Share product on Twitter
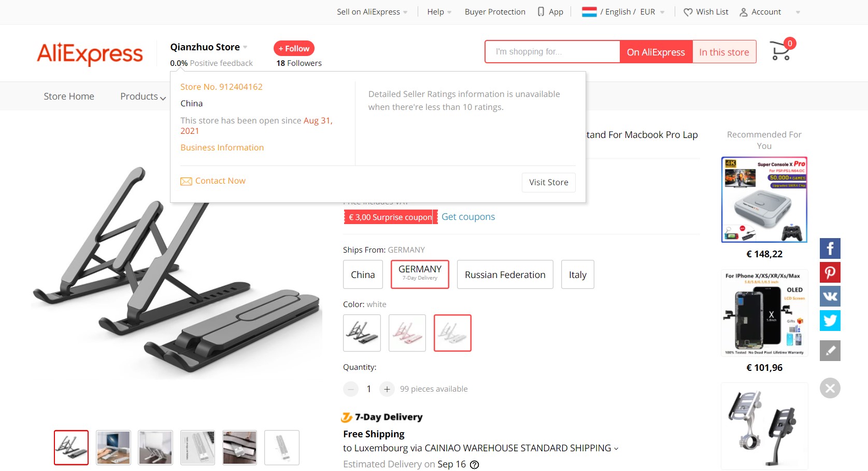The width and height of the screenshot is (868, 471). [830, 321]
